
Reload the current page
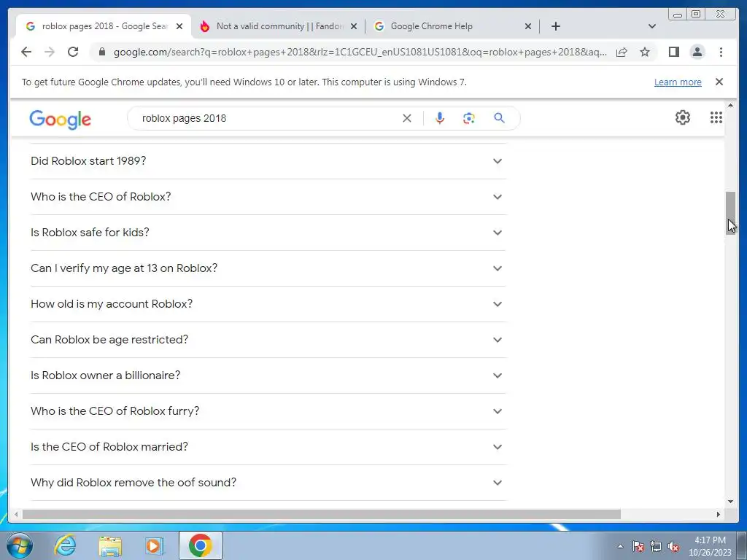[x=73, y=52]
